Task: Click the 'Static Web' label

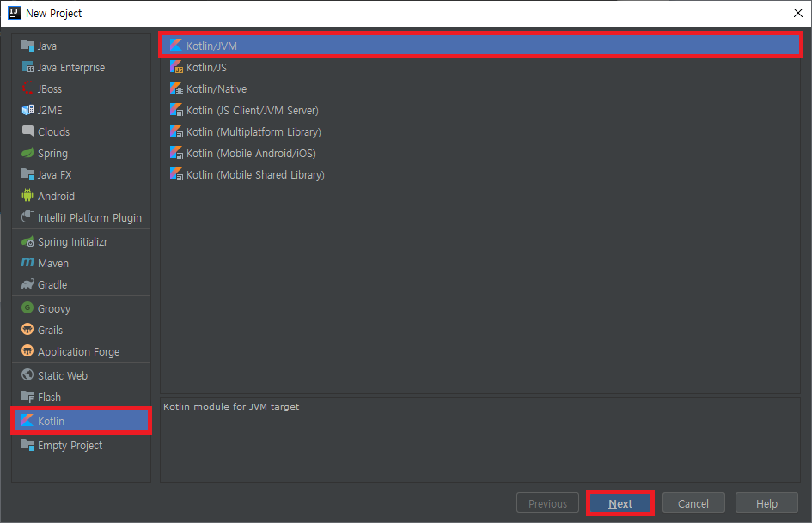Action: click(63, 375)
